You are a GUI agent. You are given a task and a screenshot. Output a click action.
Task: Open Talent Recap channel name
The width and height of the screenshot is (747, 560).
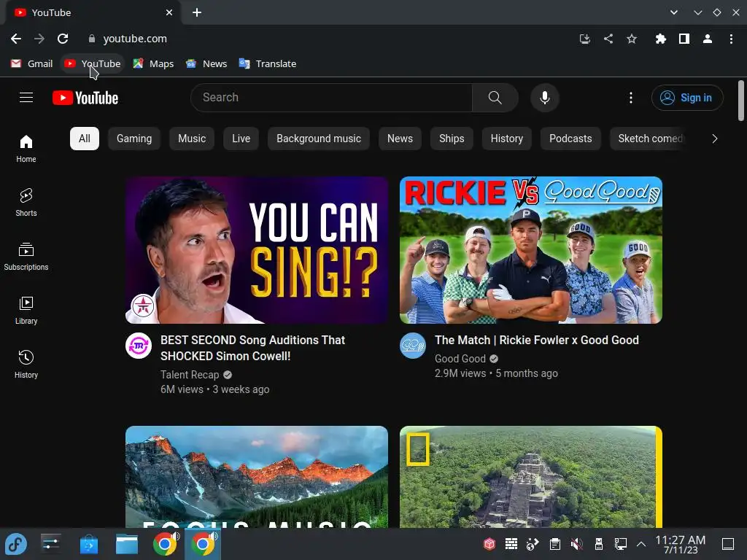coord(190,375)
